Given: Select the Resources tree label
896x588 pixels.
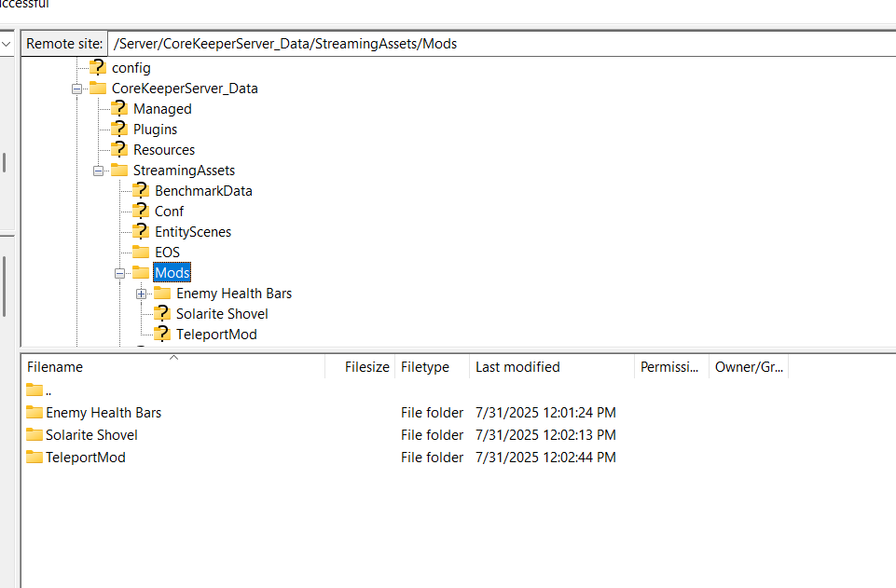Looking at the screenshot, I should click(164, 150).
